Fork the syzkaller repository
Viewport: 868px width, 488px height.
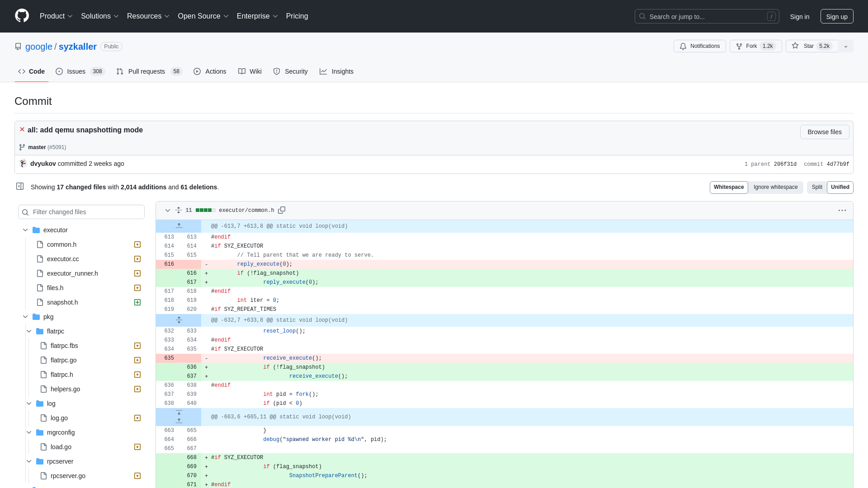point(755,46)
